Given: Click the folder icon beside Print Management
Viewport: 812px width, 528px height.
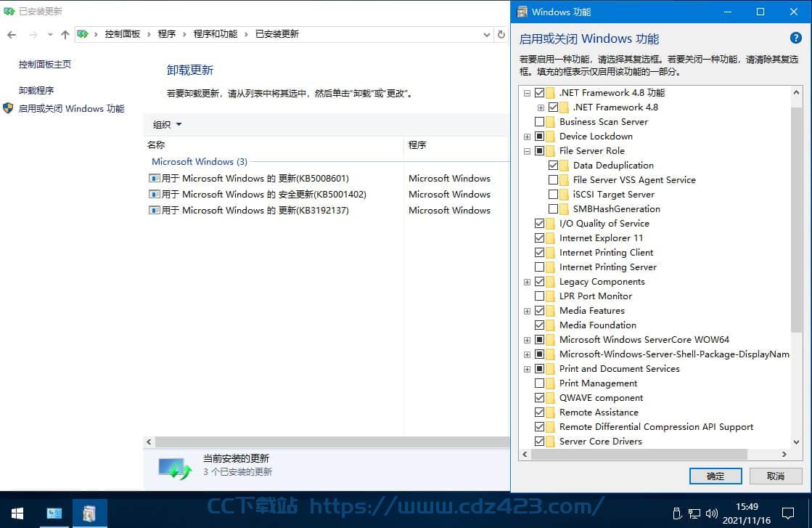Looking at the screenshot, I should pos(550,383).
